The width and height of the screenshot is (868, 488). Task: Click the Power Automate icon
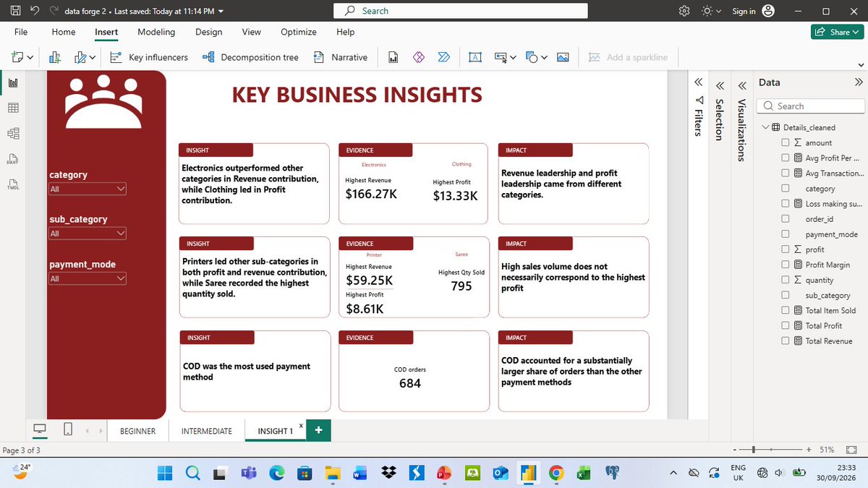tap(444, 57)
